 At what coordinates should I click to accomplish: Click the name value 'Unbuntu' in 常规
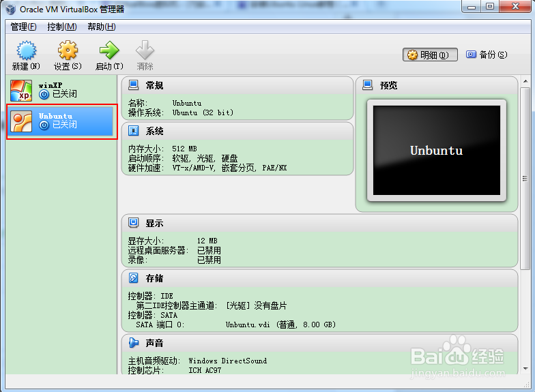tap(187, 103)
